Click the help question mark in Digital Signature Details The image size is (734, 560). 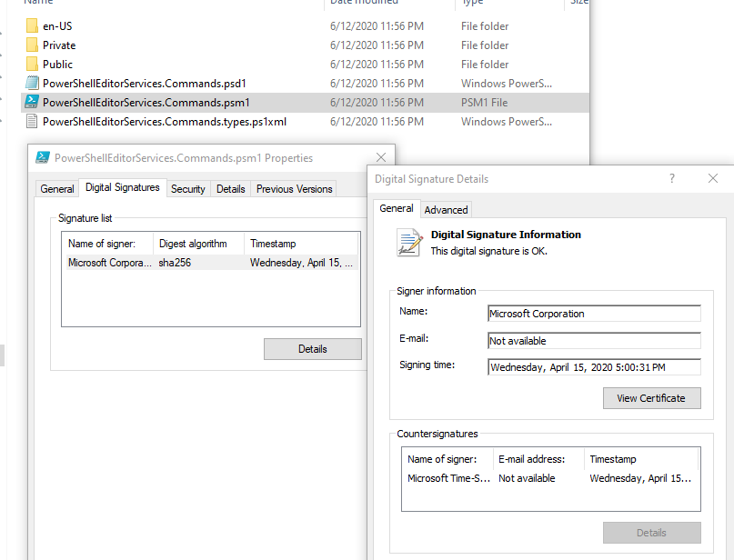[x=671, y=178]
